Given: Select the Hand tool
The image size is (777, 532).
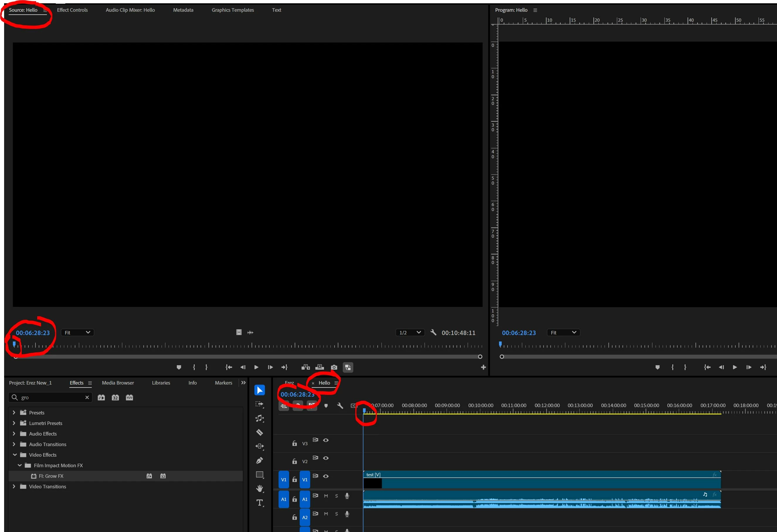Looking at the screenshot, I should (x=259, y=489).
